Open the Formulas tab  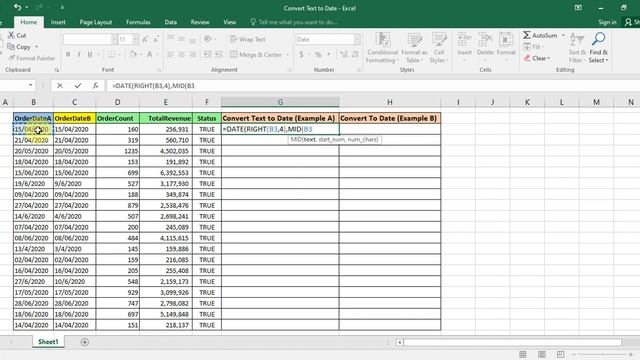click(x=138, y=22)
